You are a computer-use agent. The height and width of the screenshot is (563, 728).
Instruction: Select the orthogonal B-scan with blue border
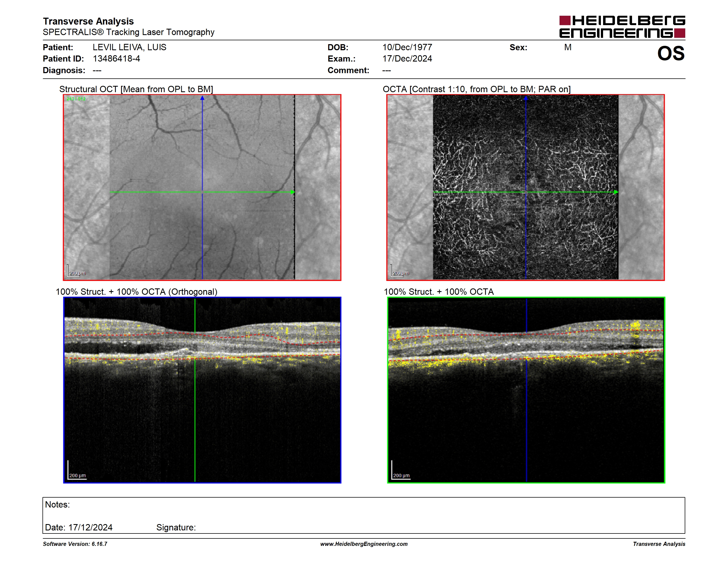pos(202,390)
